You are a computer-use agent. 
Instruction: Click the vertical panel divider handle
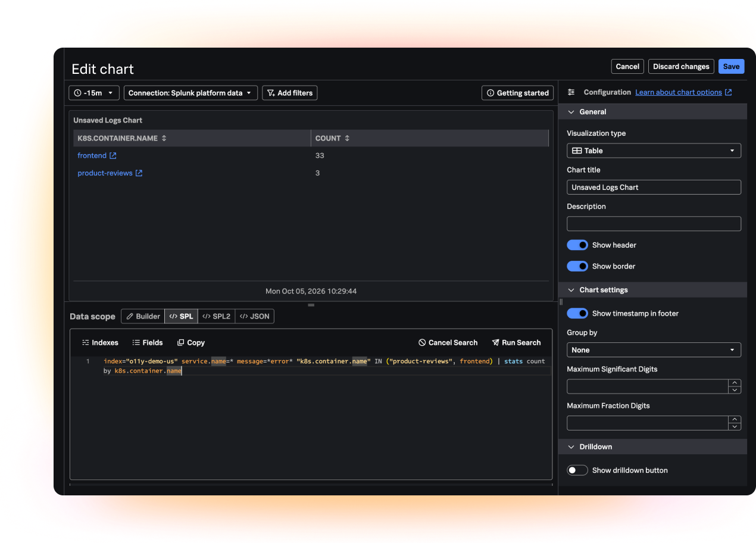pyautogui.click(x=561, y=302)
